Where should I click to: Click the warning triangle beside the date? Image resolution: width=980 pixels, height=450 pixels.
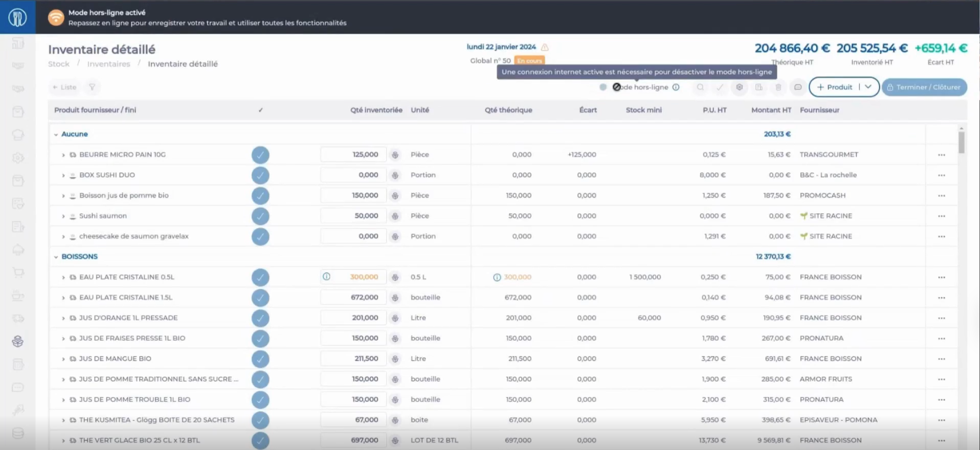pos(545,47)
